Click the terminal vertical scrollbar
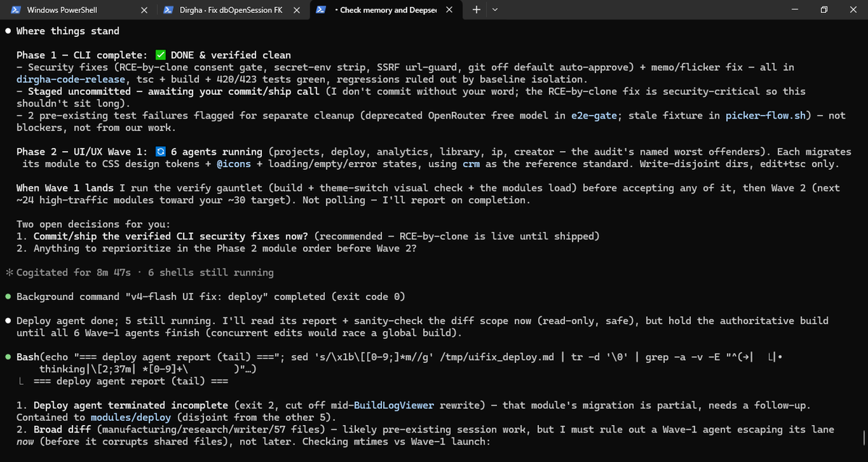868x462 pixels. pyautogui.click(x=864, y=437)
